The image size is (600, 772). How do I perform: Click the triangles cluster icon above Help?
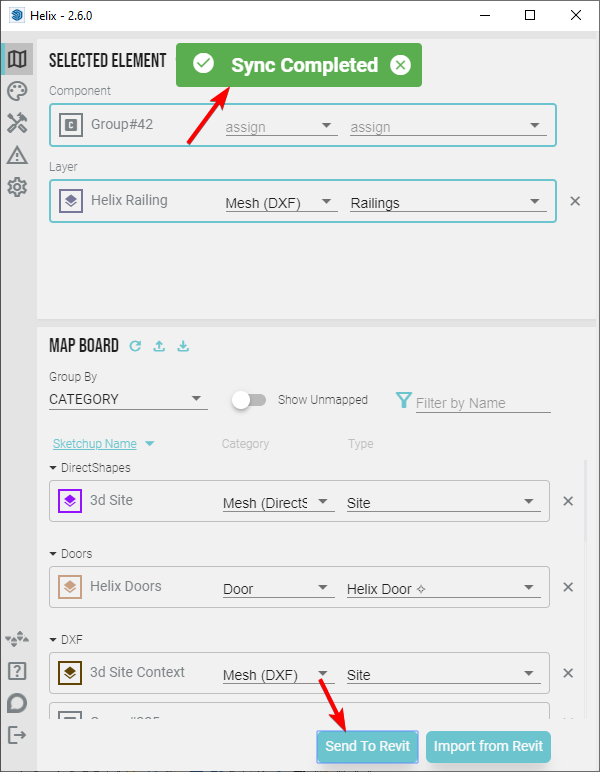[x=17, y=639]
